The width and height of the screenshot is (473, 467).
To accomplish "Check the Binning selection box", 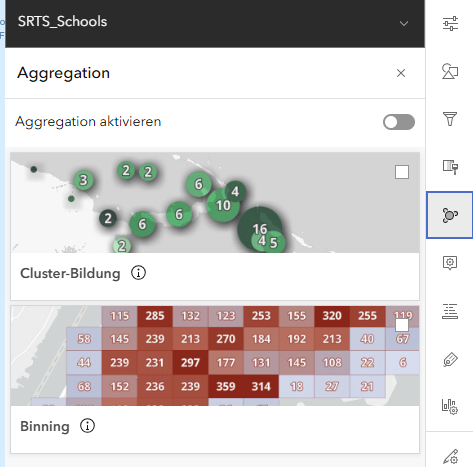I will 402,325.
